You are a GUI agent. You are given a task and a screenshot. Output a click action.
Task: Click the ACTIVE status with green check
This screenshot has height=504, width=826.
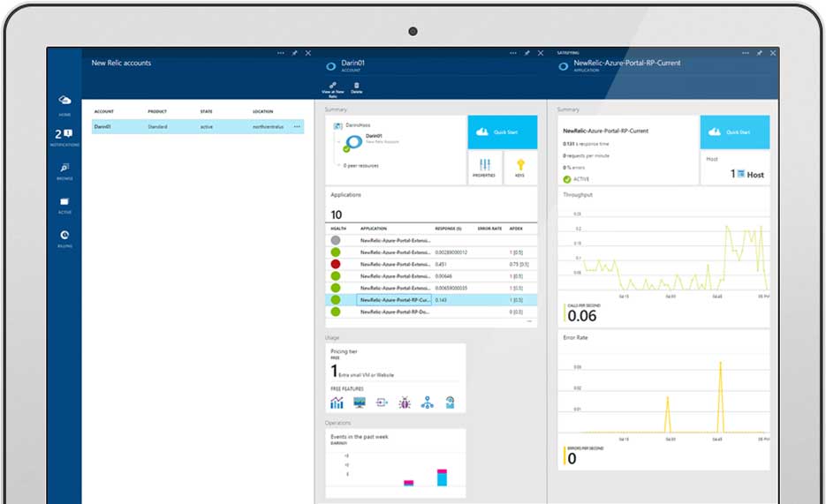(x=576, y=179)
